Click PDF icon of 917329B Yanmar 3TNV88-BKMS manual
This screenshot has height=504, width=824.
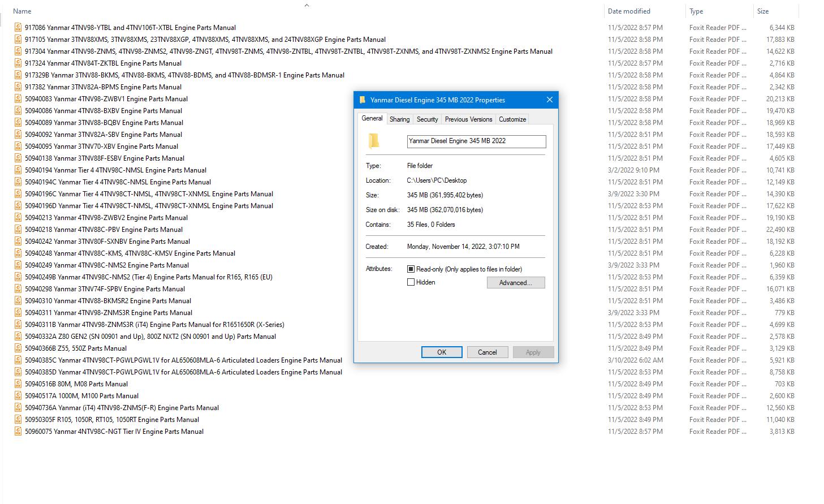tap(18, 75)
